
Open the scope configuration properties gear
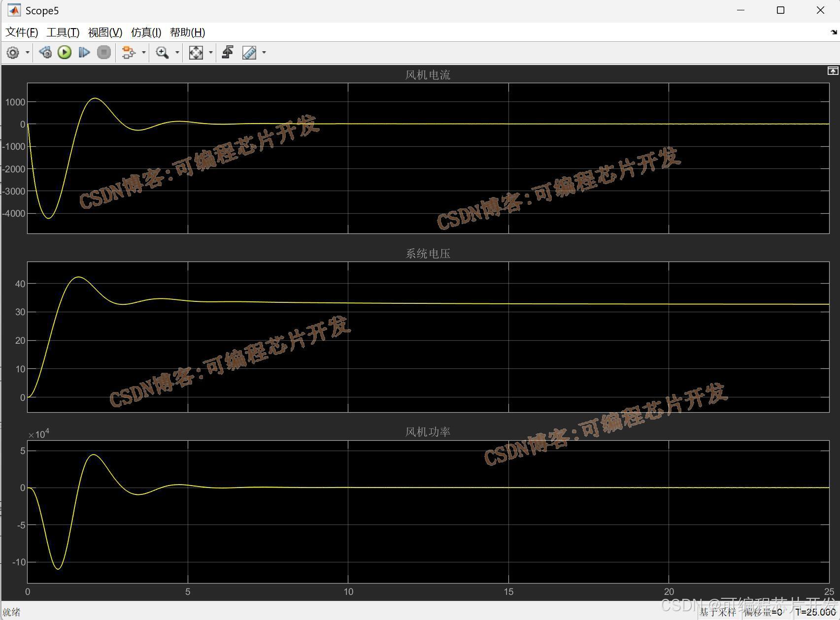coord(13,53)
